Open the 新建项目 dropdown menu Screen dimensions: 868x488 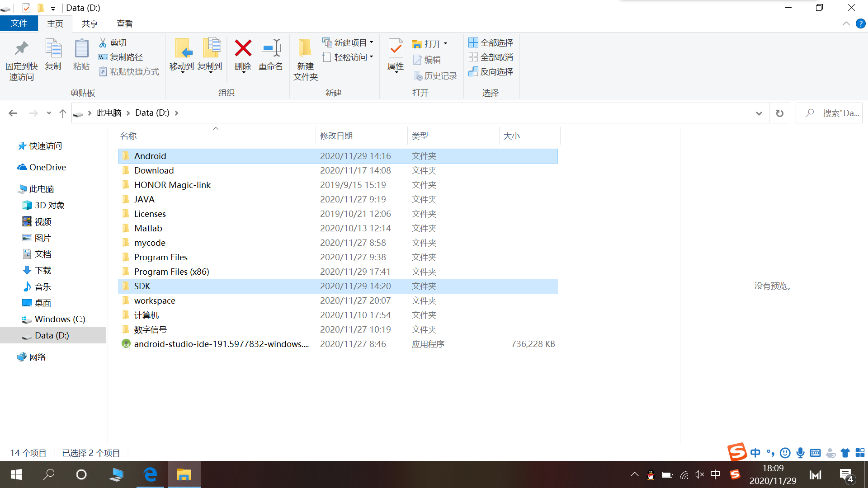coord(372,42)
